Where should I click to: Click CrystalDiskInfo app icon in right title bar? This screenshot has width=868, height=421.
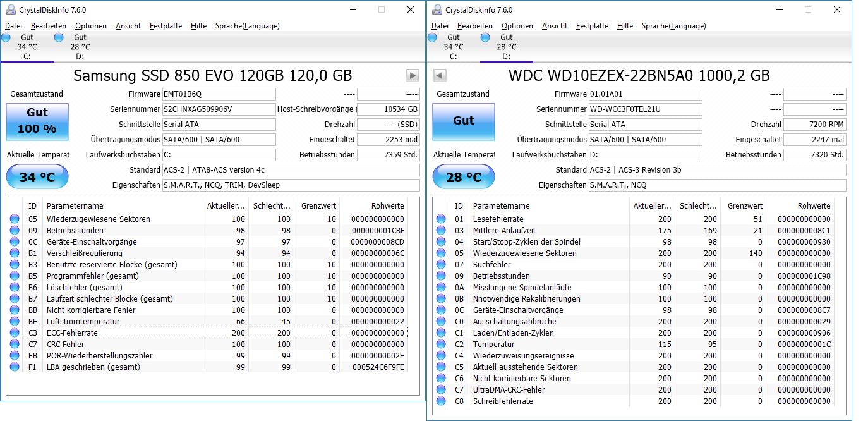pyautogui.click(x=437, y=9)
